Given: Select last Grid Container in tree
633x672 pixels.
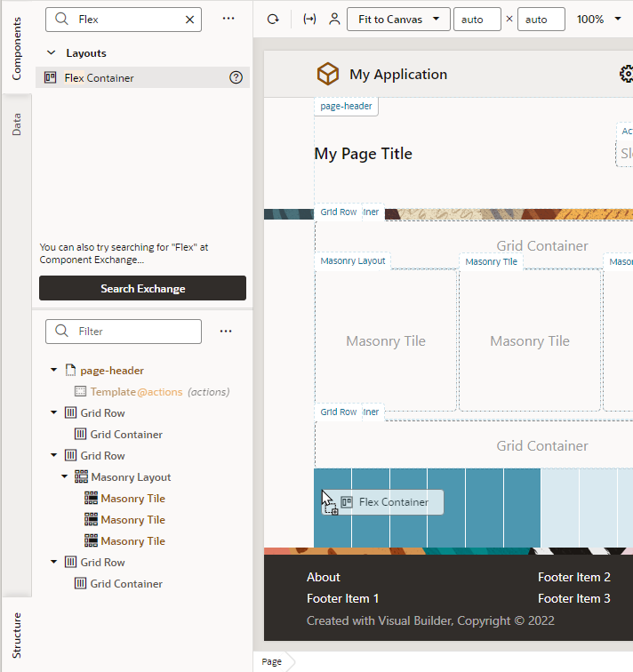Looking at the screenshot, I should pos(126,584).
